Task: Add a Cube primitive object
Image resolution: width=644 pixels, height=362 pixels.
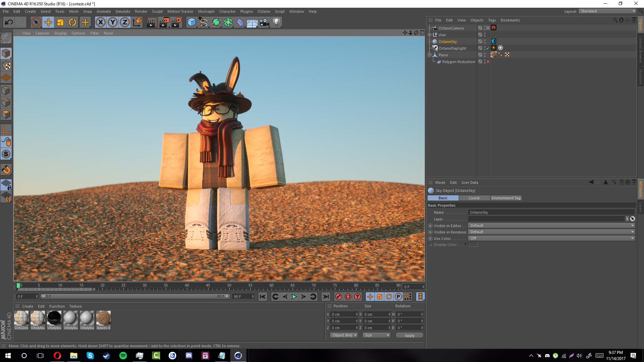Action: (x=192, y=22)
